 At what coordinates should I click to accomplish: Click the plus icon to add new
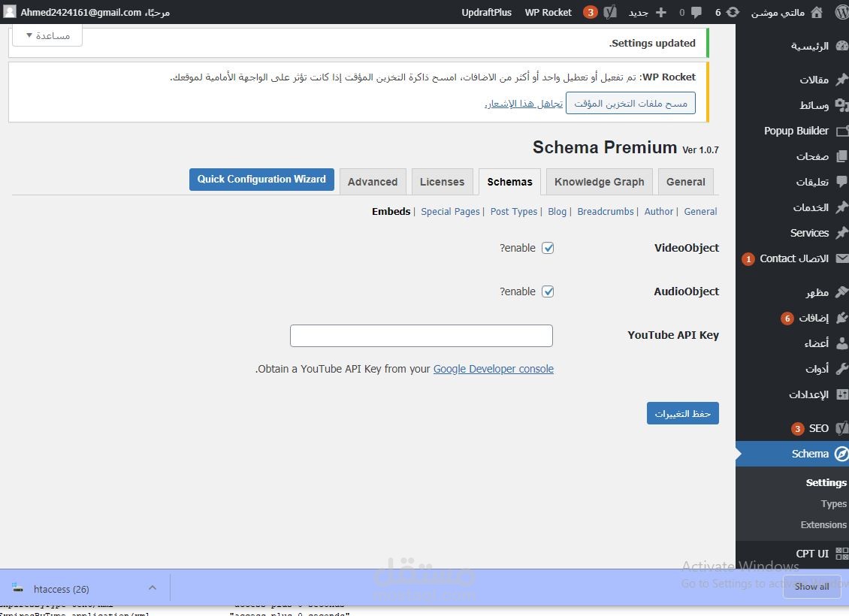pyautogui.click(x=660, y=13)
